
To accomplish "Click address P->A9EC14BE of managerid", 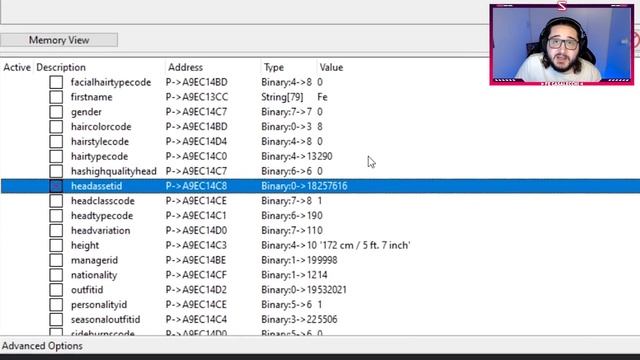I will click(196, 260).
